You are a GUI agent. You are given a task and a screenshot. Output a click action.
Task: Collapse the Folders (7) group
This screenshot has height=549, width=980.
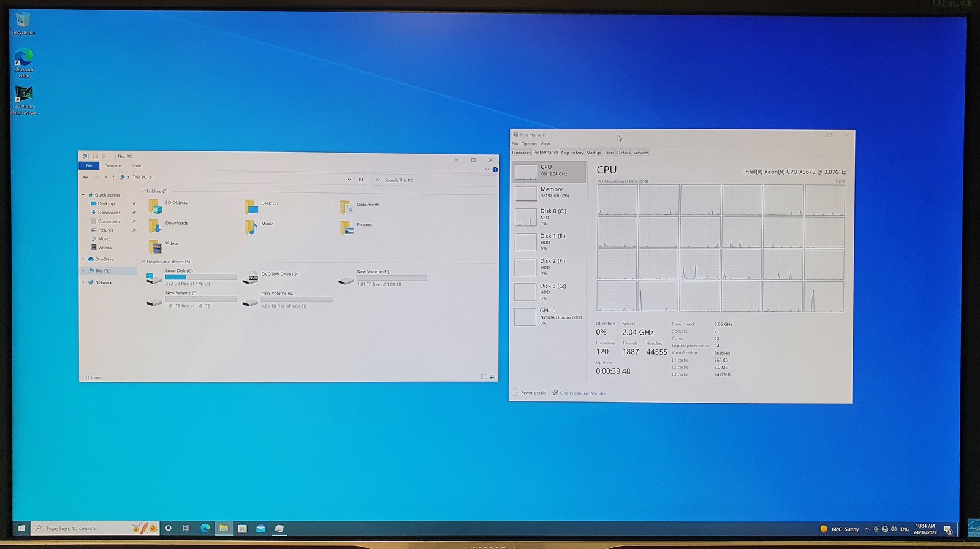[143, 191]
